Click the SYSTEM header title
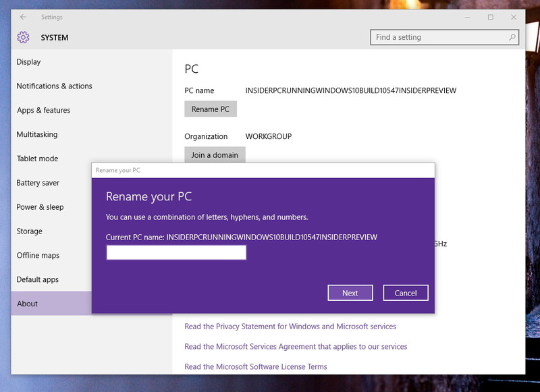540x392 pixels. [55, 38]
